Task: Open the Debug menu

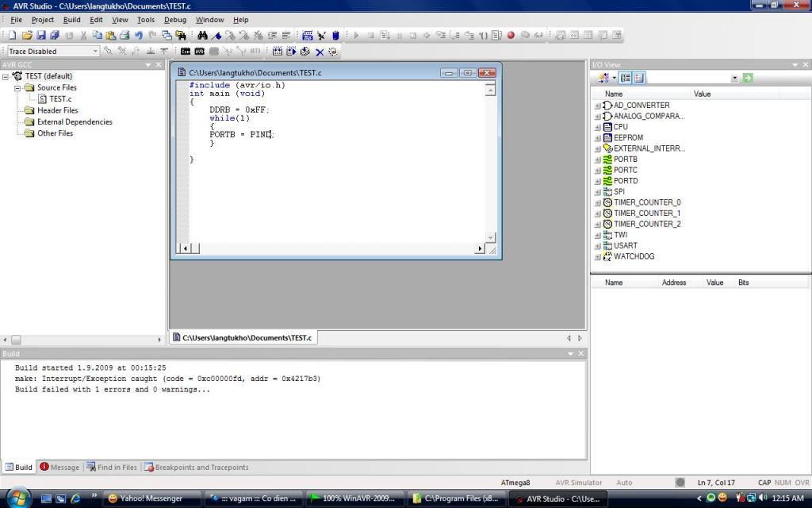Action: pos(174,20)
